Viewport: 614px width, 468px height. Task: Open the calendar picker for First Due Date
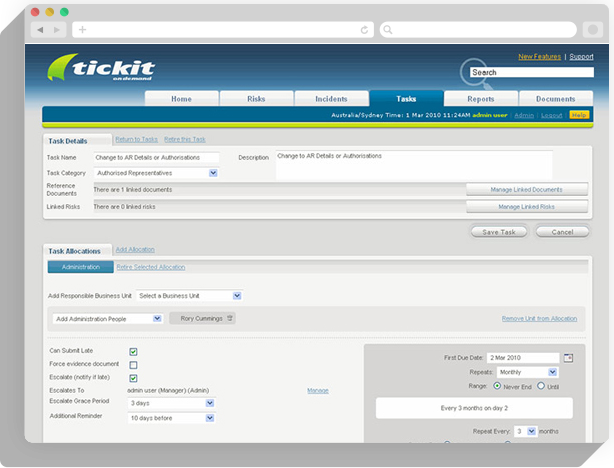tap(568, 357)
